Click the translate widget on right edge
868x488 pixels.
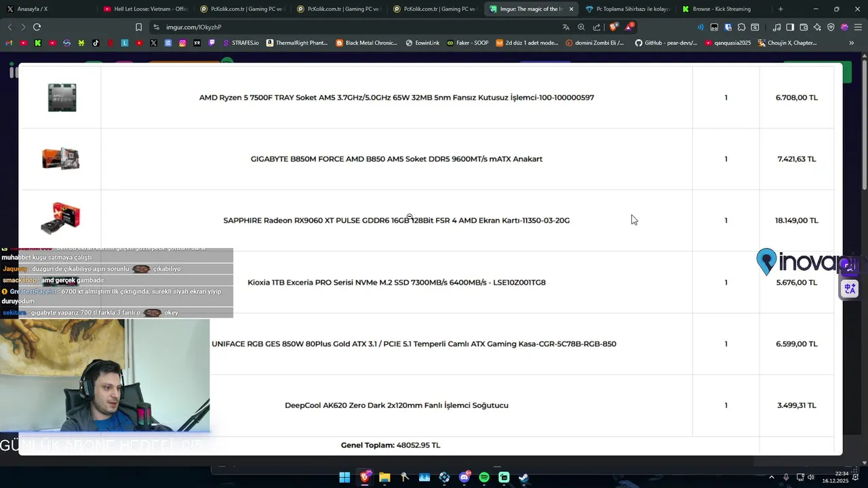[850, 288]
